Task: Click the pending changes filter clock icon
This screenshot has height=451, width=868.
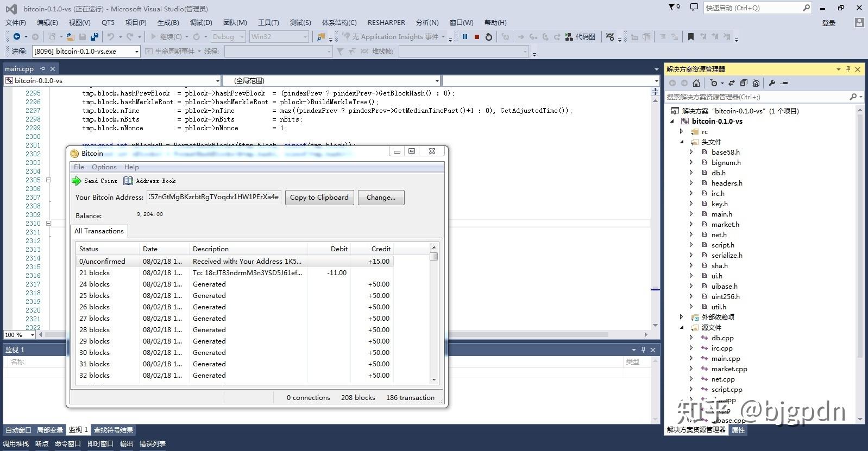Action: (714, 83)
